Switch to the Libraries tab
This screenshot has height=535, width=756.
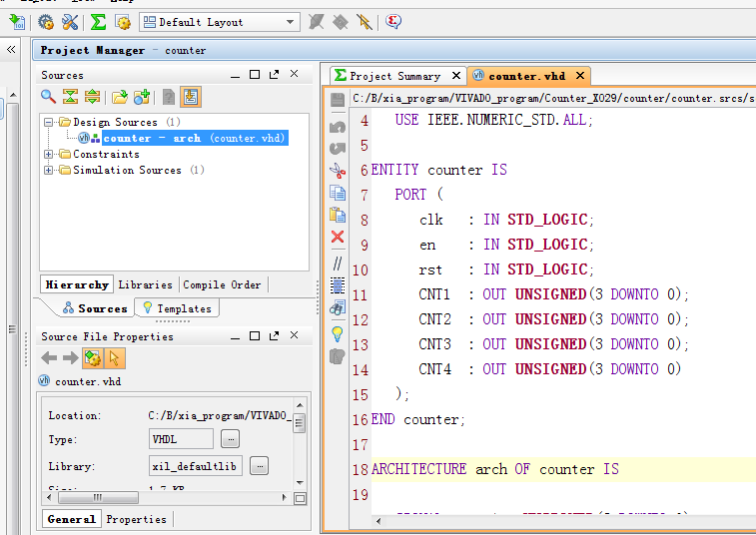(145, 284)
